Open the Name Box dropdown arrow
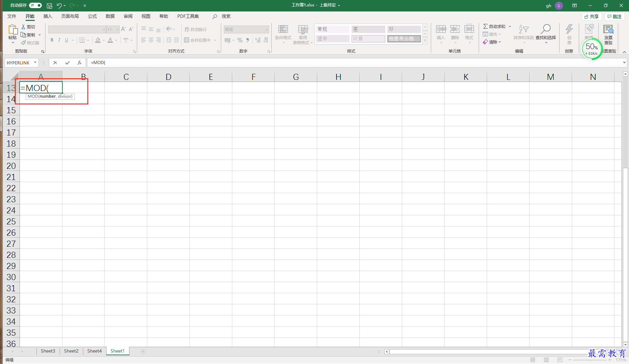 click(x=35, y=62)
